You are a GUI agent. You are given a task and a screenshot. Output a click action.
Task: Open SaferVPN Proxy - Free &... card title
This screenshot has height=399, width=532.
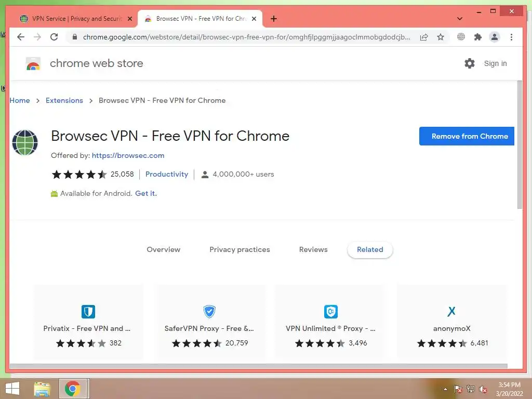tap(209, 328)
